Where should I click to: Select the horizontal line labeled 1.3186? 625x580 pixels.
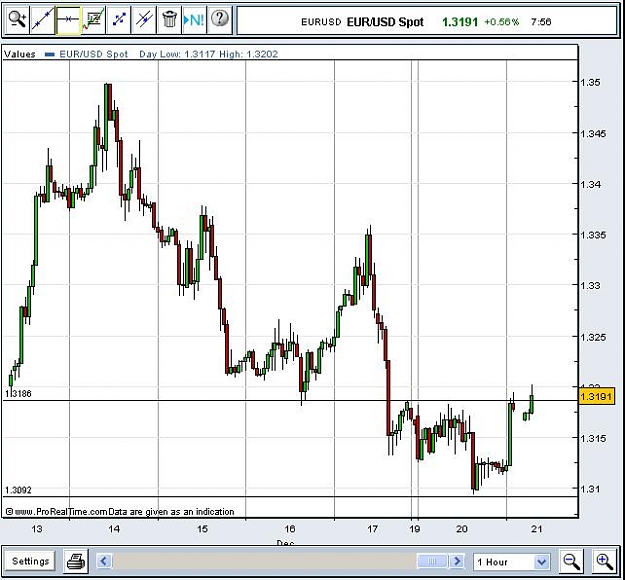click(291, 400)
